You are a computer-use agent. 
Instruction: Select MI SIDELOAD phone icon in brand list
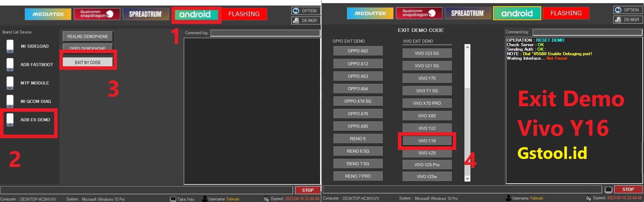(10, 46)
